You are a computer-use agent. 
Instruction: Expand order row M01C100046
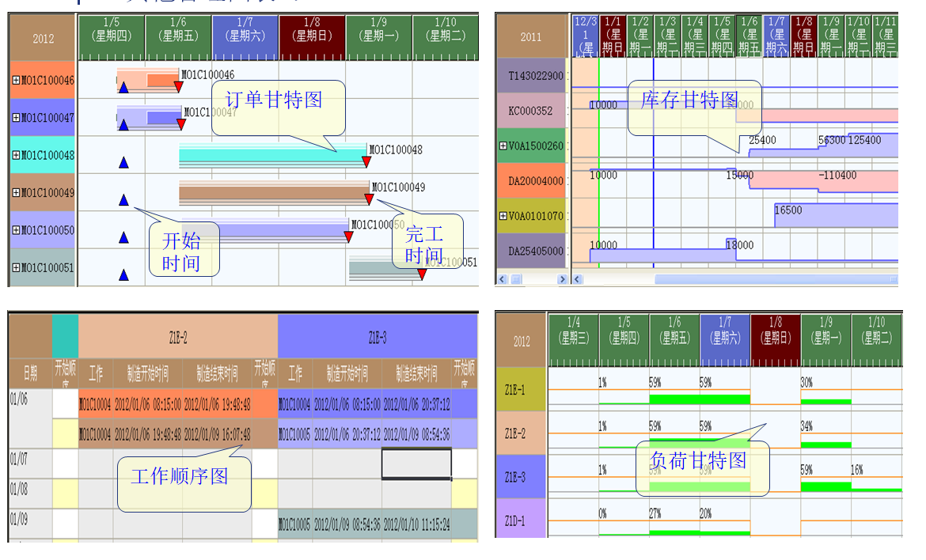click(x=16, y=80)
